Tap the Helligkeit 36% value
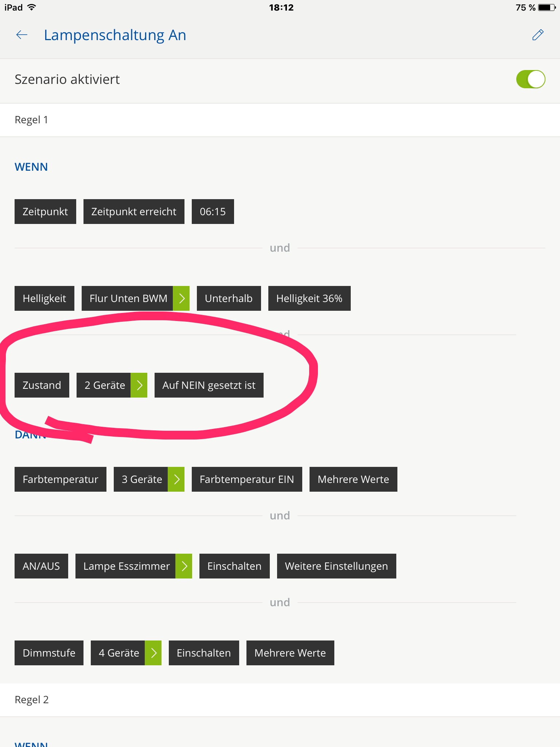The width and height of the screenshot is (560, 747). click(309, 298)
